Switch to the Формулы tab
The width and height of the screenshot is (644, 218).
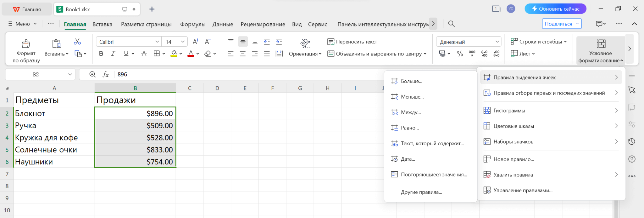[192, 24]
